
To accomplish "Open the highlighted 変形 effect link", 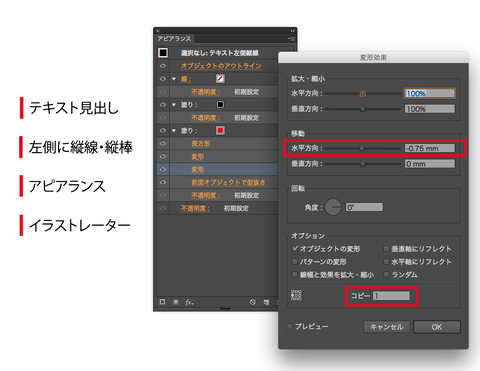I will (x=197, y=169).
